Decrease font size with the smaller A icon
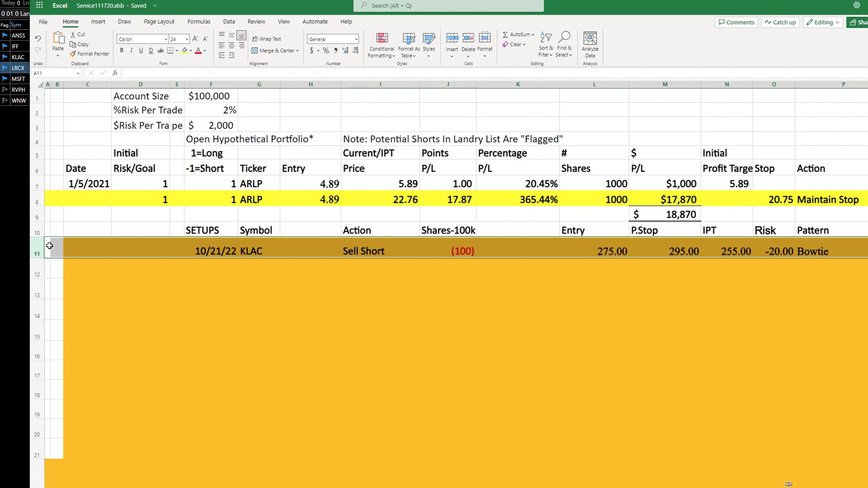 pos(205,39)
